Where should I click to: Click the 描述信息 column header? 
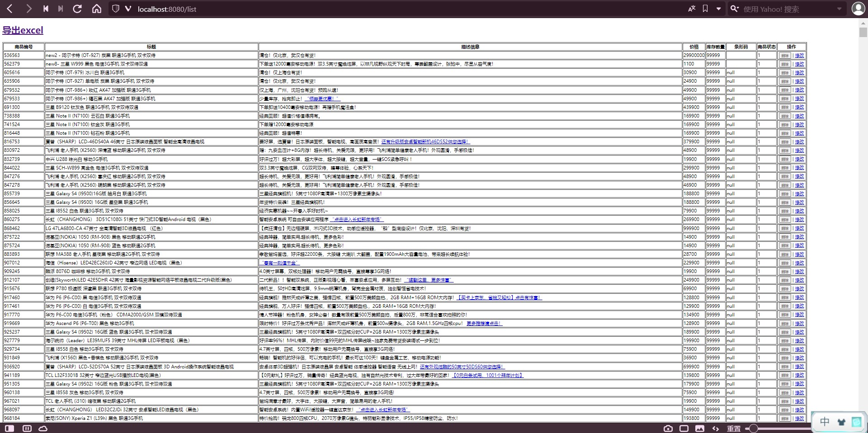pyautogui.click(x=470, y=47)
